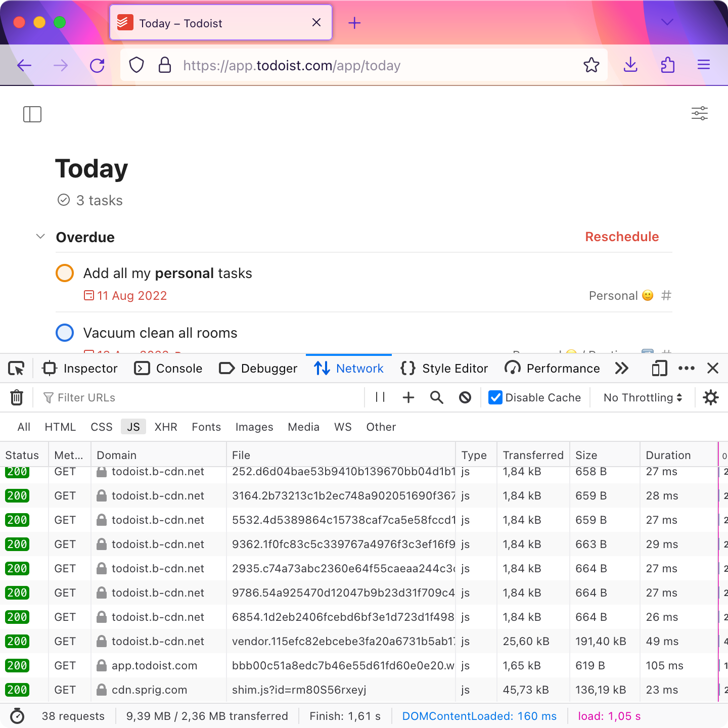Click the element picker icon in DevTools
Image resolution: width=728 pixels, height=728 pixels.
[17, 369]
